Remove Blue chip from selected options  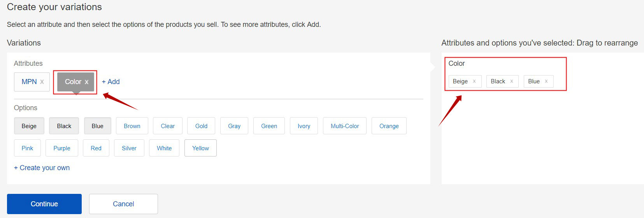[546, 81]
